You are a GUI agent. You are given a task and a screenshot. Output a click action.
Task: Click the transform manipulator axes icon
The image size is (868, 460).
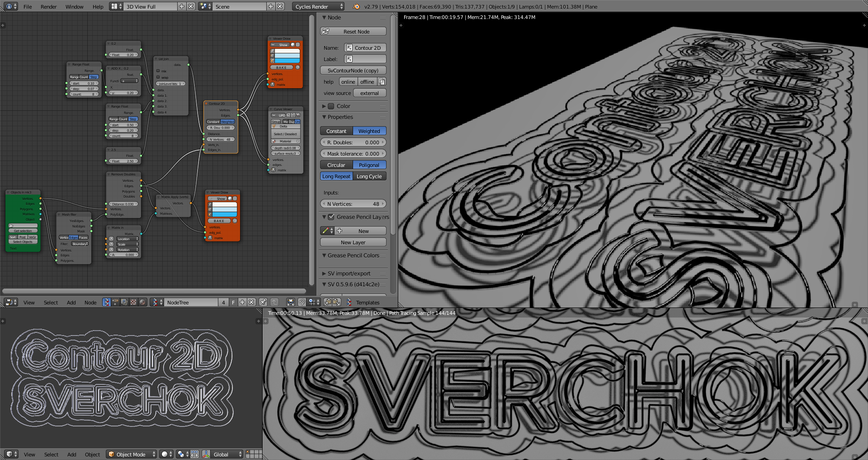click(x=206, y=454)
